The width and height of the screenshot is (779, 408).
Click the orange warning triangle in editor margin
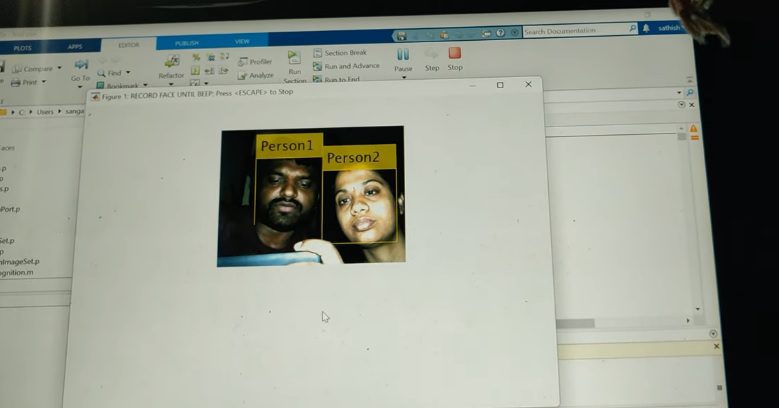point(694,129)
